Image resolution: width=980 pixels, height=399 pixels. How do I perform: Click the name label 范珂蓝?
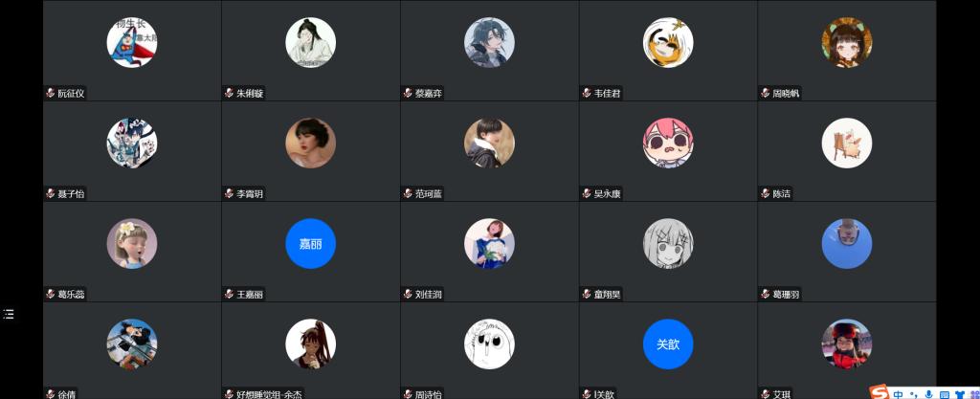click(x=429, y=194)
